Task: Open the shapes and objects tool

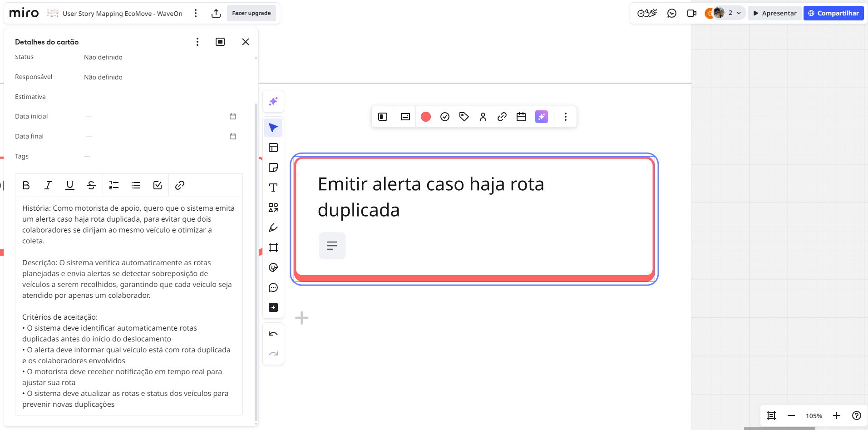Action: (x=273, y=208)
